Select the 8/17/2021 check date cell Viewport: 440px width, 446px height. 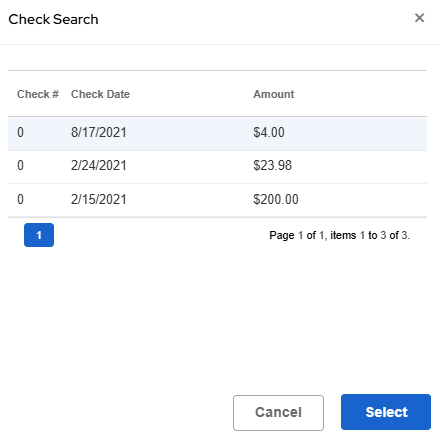pos(99,132)
